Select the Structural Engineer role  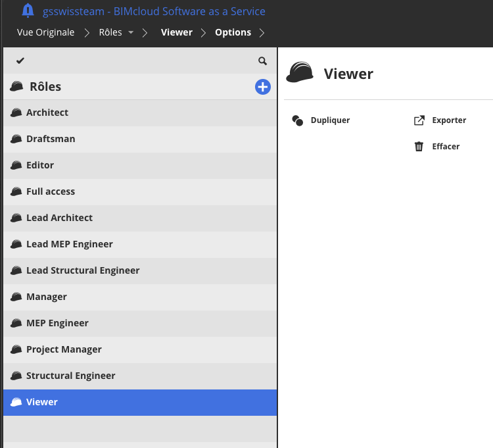(140, 376)
